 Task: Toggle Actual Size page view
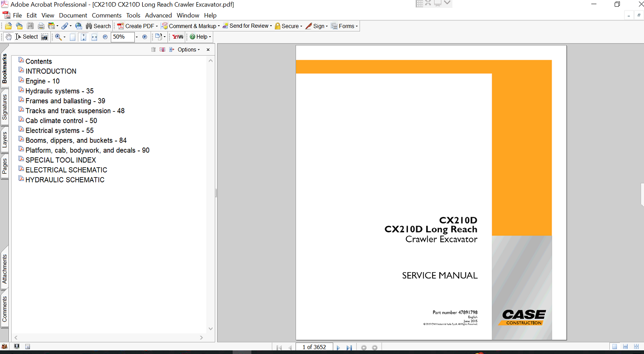click(x=73, y=37)
